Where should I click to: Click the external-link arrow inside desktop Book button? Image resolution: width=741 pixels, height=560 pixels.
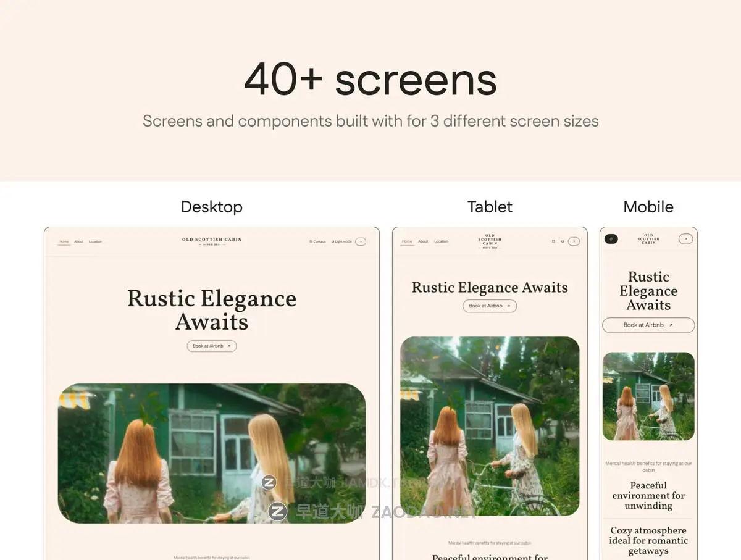click(230, 346)
